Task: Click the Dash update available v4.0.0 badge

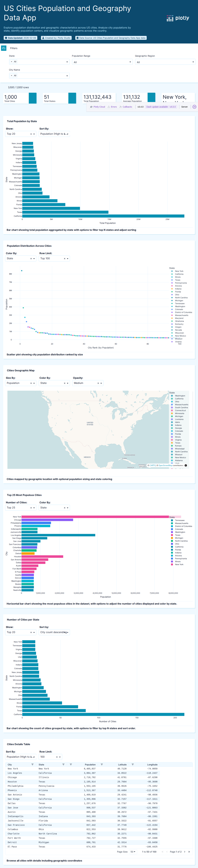Action: (161, 107)
